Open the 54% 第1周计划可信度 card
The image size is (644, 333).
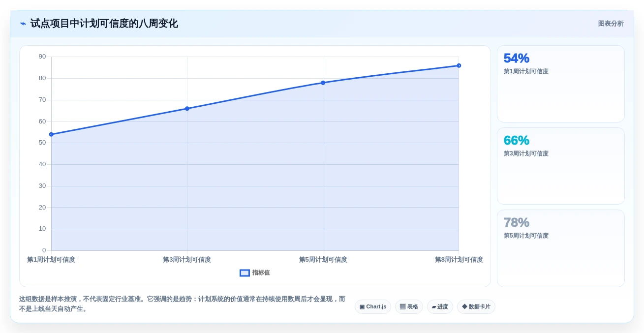(x=561, y=84)
